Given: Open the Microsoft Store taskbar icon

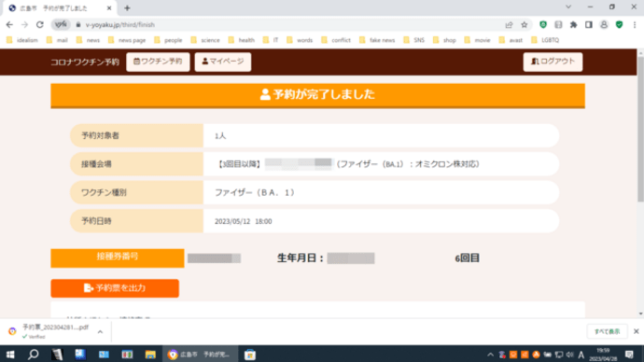Looking at the screenshot, I should click(x=250, y=355).
